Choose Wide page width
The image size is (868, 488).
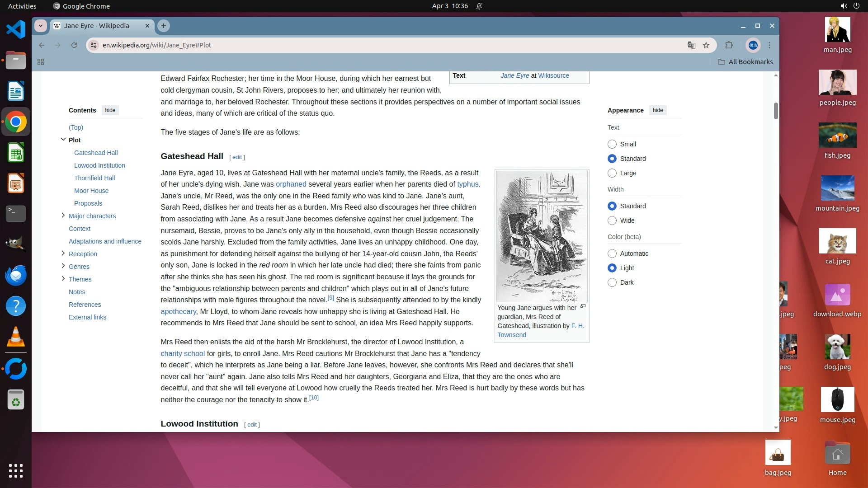612,221
